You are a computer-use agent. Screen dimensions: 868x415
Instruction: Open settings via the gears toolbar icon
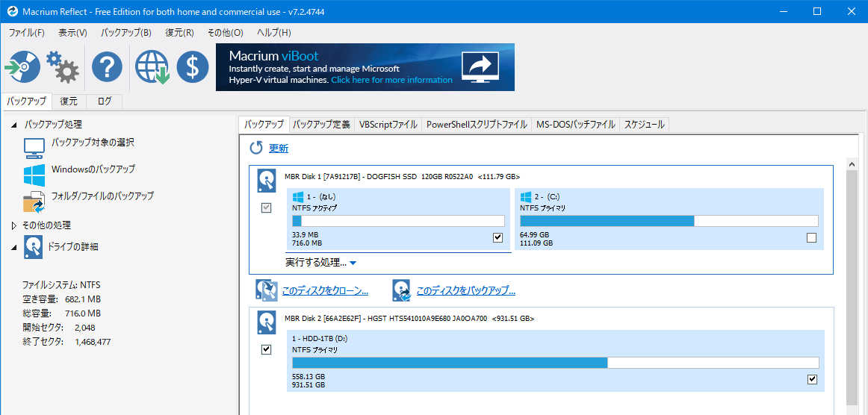[x=63, y=67]
